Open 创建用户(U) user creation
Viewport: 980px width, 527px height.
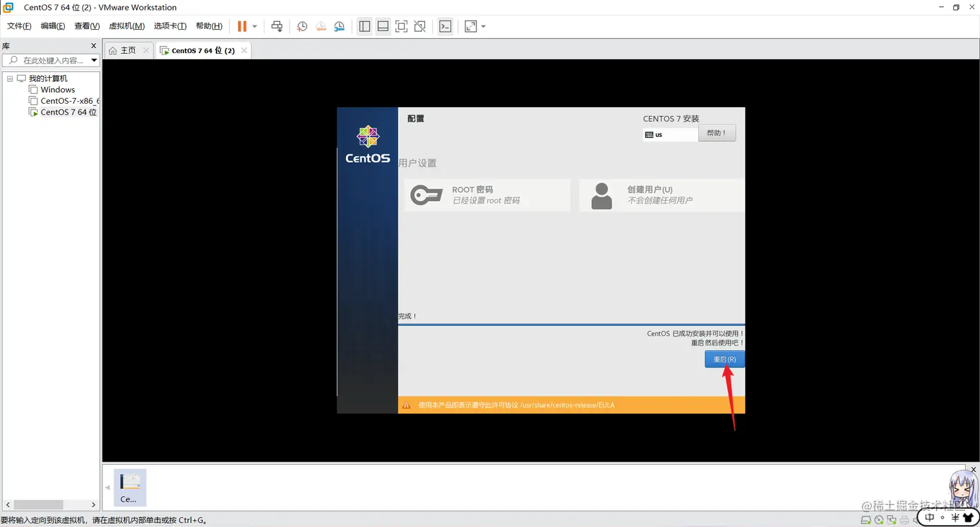(x=662, y=195)
